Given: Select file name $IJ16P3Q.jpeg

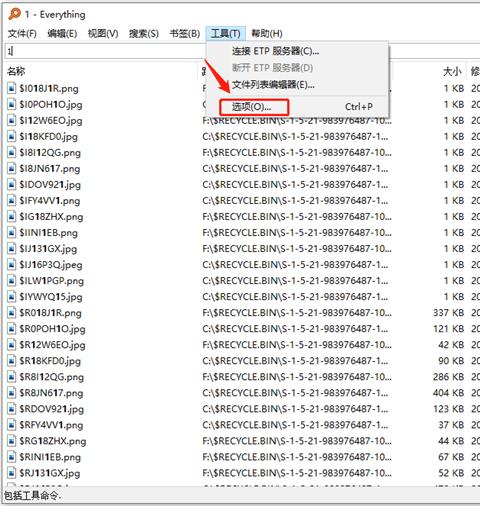Looking at the screenshot, I should (x=51, y=265).
